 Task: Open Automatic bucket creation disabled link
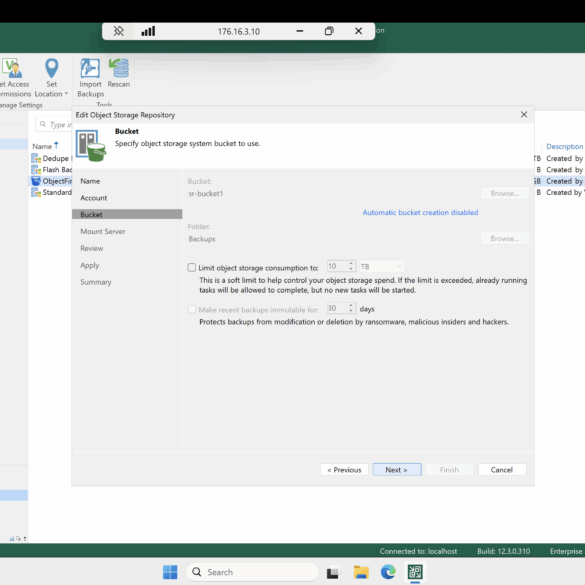pos(420,212)
